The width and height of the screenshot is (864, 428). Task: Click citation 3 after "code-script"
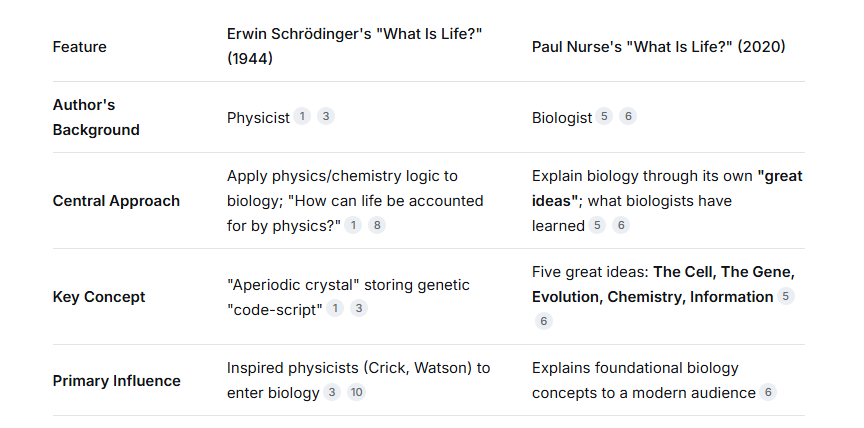click(x=359, y=308)
